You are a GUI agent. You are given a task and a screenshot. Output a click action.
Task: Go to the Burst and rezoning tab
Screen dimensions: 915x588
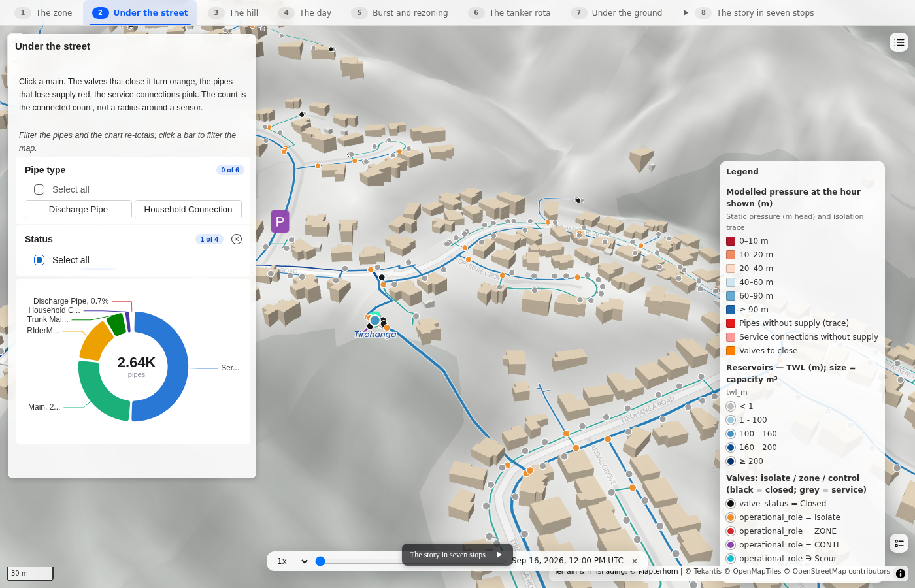400,12
